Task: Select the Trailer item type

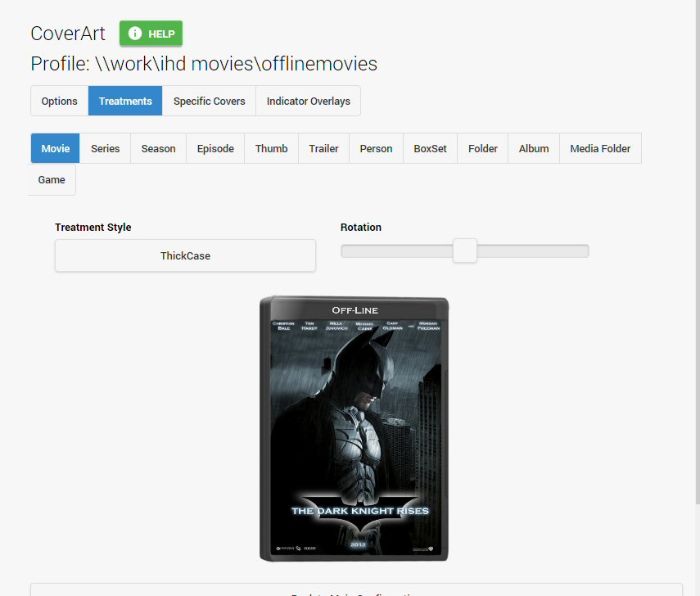Action: [323, 148]
